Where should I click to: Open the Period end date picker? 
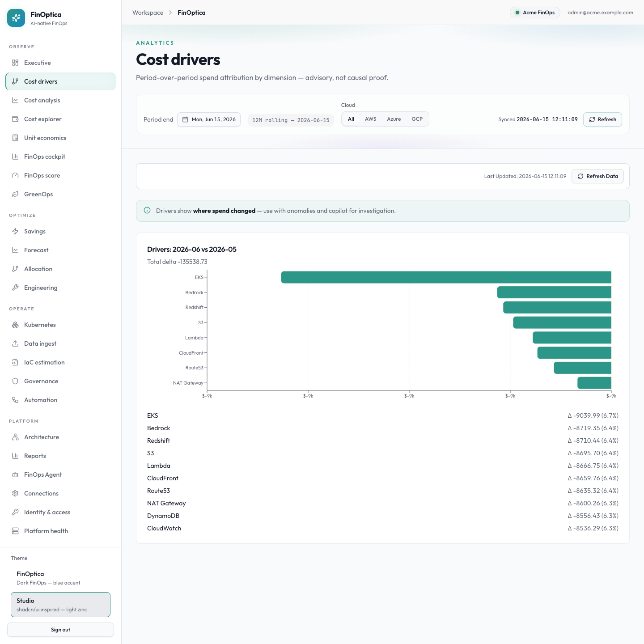coord(209,119)
